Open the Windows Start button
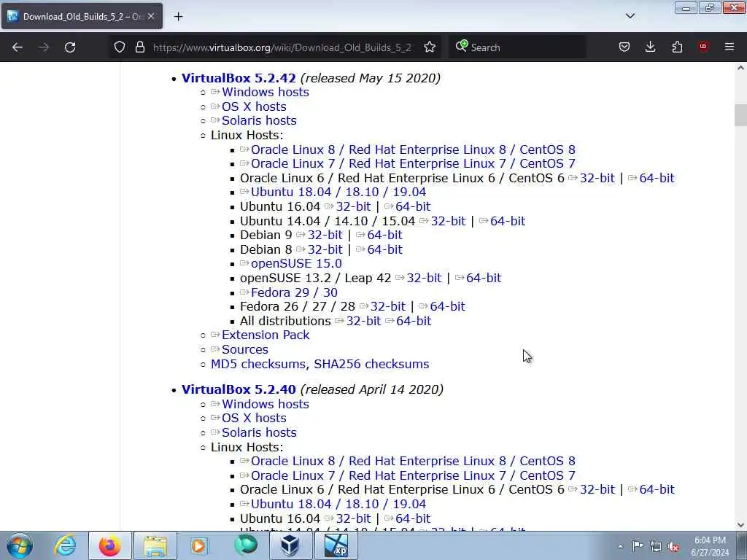Image resolution: width=747 pixels, height=560 pixels. tap(20, 545)
